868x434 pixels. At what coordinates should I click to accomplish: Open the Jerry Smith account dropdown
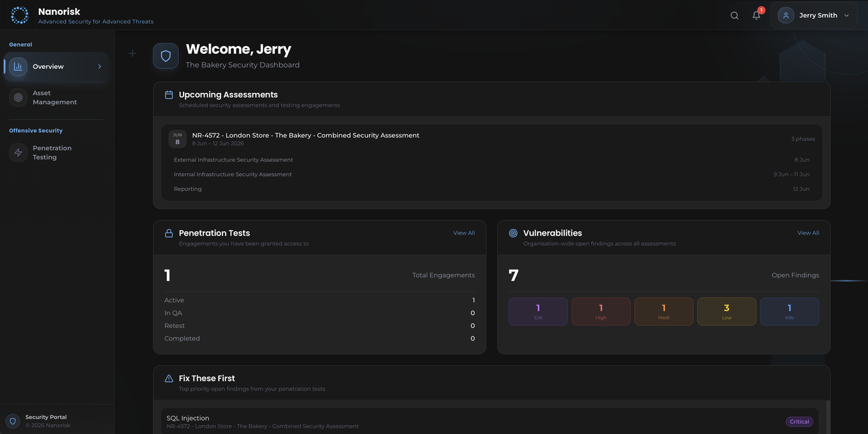tap(814, 15)
